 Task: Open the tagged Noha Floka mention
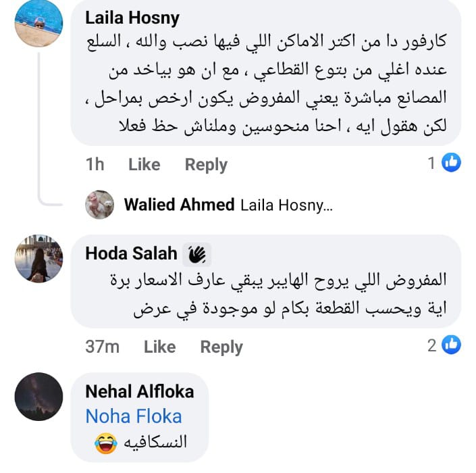pos(133,416)
